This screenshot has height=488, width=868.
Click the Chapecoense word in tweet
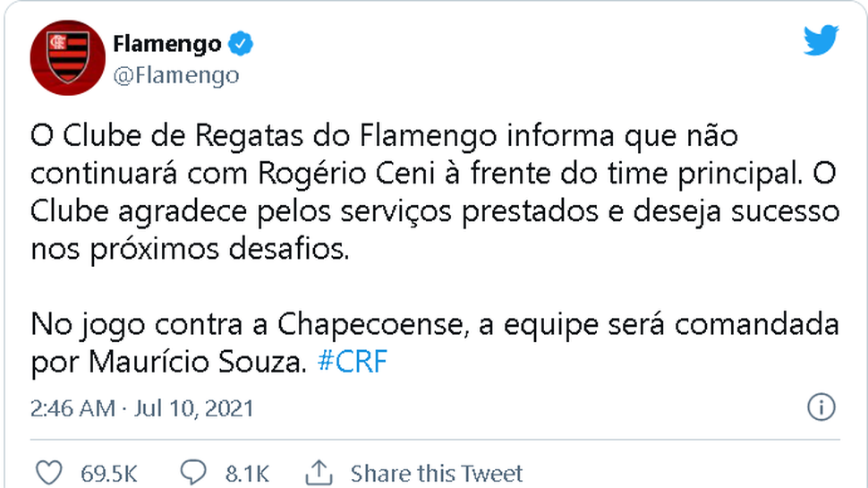[370, 325]
